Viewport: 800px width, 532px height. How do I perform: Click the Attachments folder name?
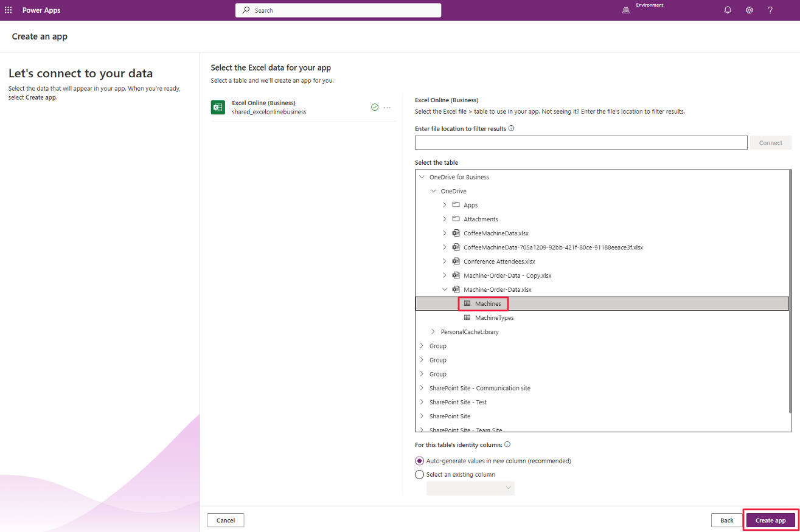tap(481, 219)
